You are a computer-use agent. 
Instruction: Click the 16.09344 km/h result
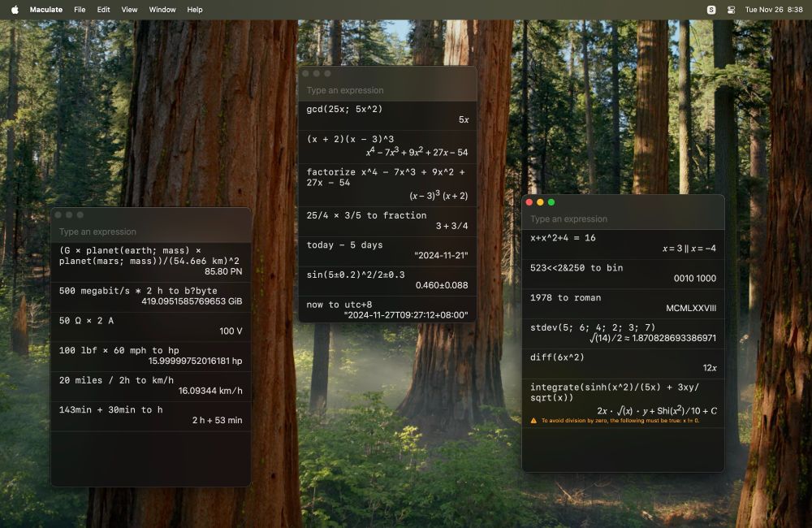210,391
